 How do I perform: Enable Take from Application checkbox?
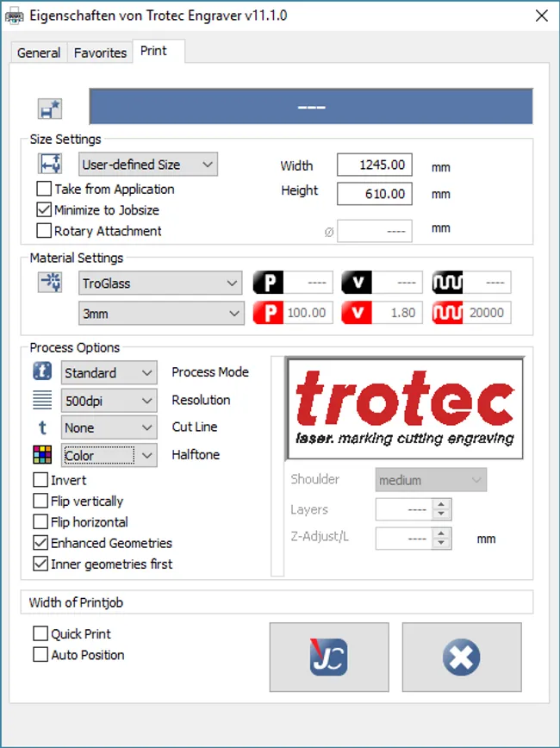tap(44, 189)
